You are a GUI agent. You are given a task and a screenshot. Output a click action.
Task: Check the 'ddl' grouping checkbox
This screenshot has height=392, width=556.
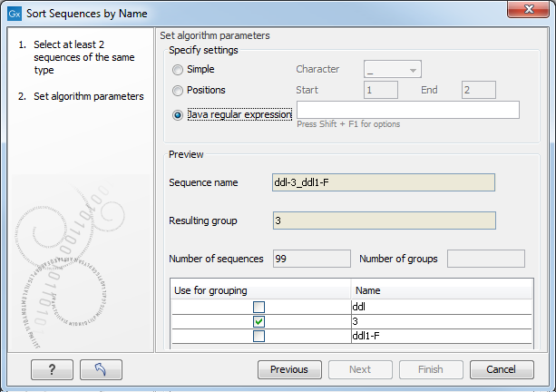(x=259, y=306)
